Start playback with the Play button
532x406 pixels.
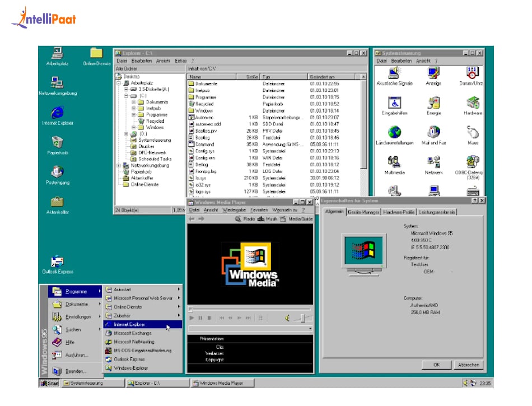(192, 318)
